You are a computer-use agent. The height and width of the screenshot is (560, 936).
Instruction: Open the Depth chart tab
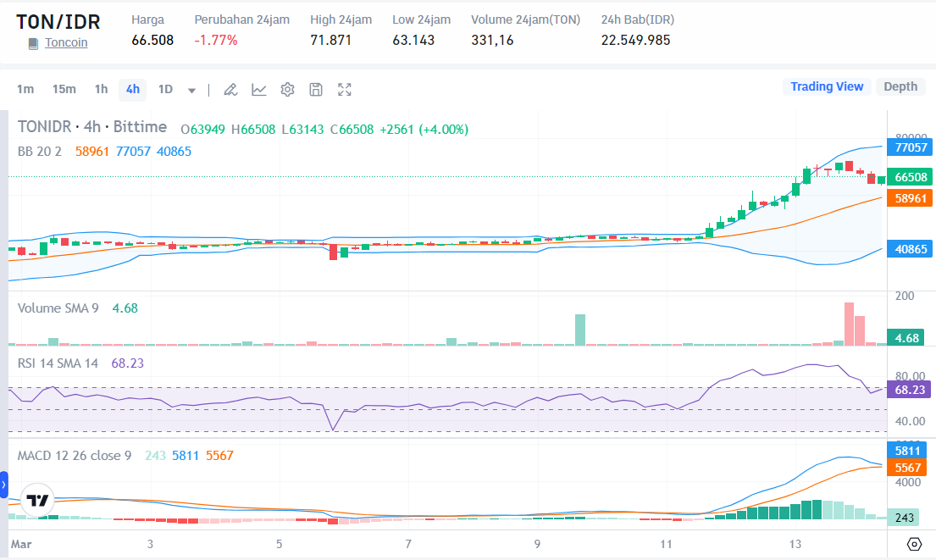[x=900, y=86]
